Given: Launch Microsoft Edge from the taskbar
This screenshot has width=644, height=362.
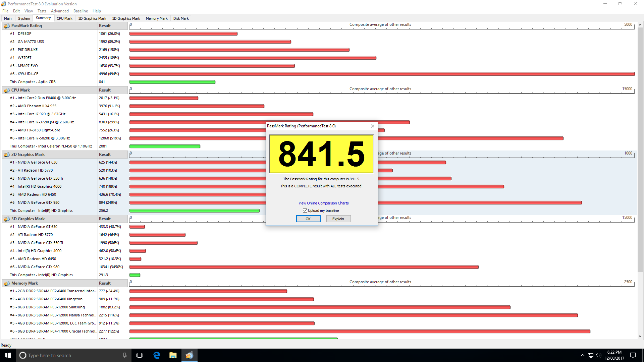Looking at the screenshot, I should 157,355.
